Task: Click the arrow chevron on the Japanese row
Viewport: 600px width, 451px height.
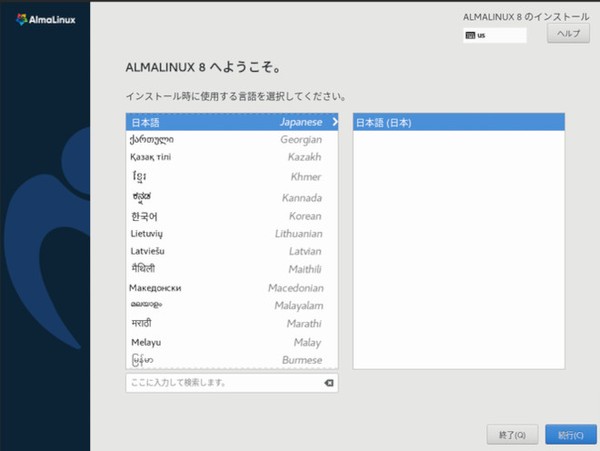Action: tap(335, 122)
